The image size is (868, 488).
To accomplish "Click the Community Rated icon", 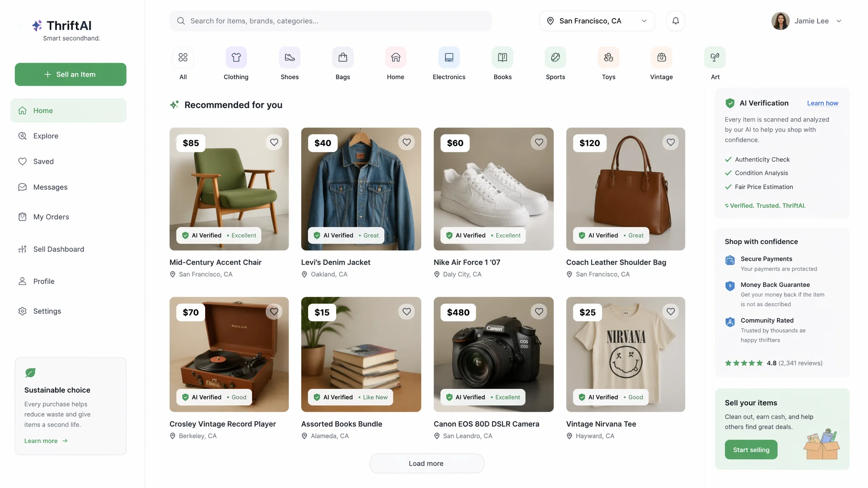I will pyautogui.click(x=730, y=322).
